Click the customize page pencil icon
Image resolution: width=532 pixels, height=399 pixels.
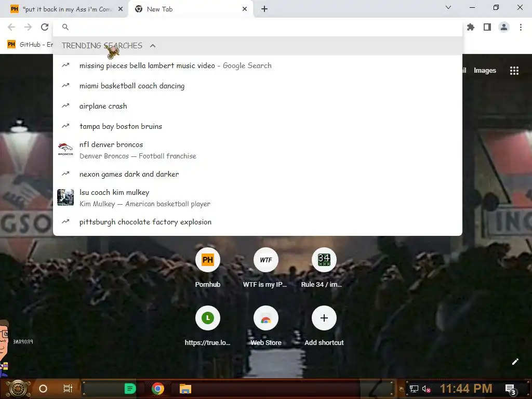tap(515, 362)
